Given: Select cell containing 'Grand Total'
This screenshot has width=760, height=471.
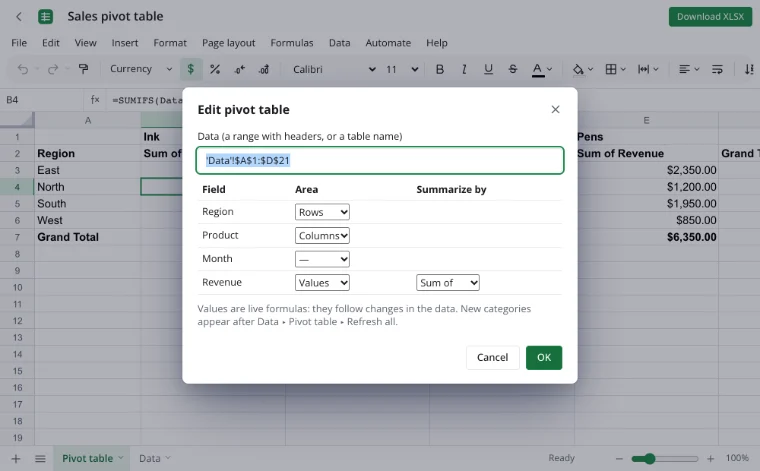Looking at the screenshot, I should click(x=88, y=237).
